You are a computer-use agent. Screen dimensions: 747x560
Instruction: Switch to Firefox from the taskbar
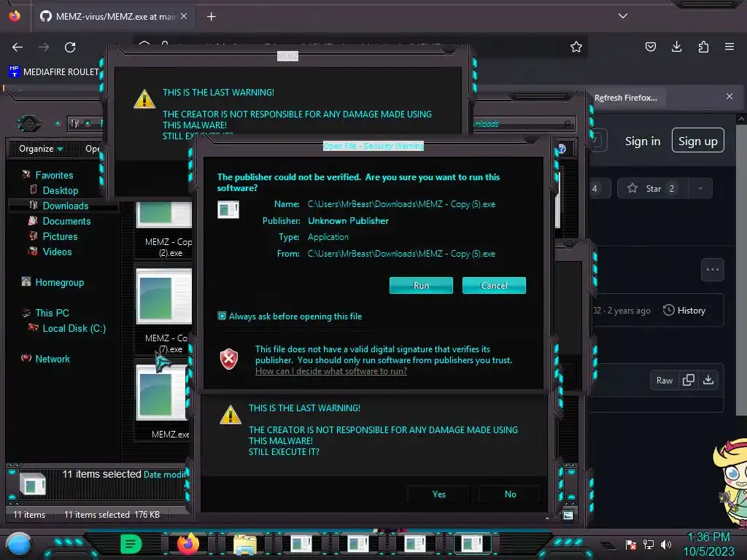(187, 544)
